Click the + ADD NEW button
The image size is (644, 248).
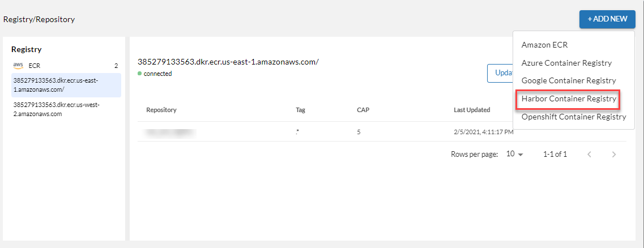607,19
